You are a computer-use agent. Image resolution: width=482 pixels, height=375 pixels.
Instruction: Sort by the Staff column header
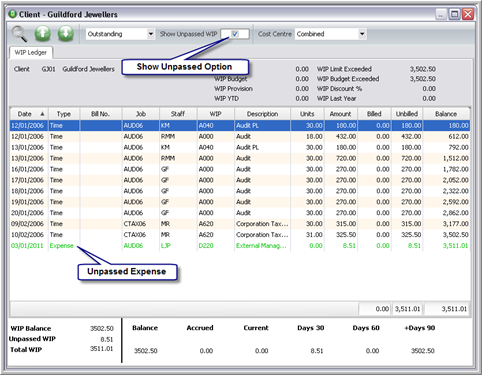tap(178, 114)
